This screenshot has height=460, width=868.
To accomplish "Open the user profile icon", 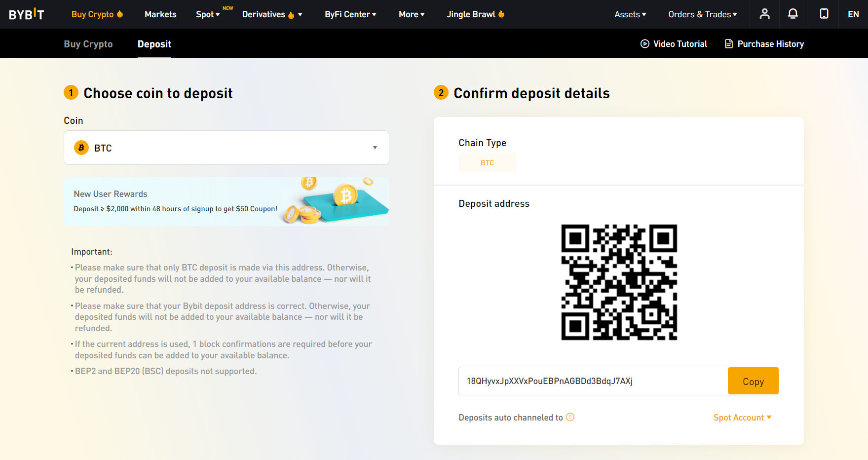I will (x=764, y=14).
